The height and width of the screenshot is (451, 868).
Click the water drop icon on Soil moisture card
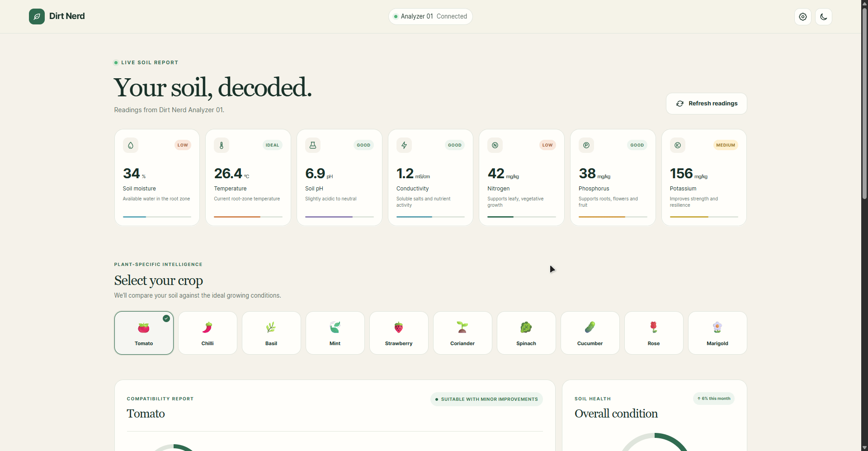point(131,145)
